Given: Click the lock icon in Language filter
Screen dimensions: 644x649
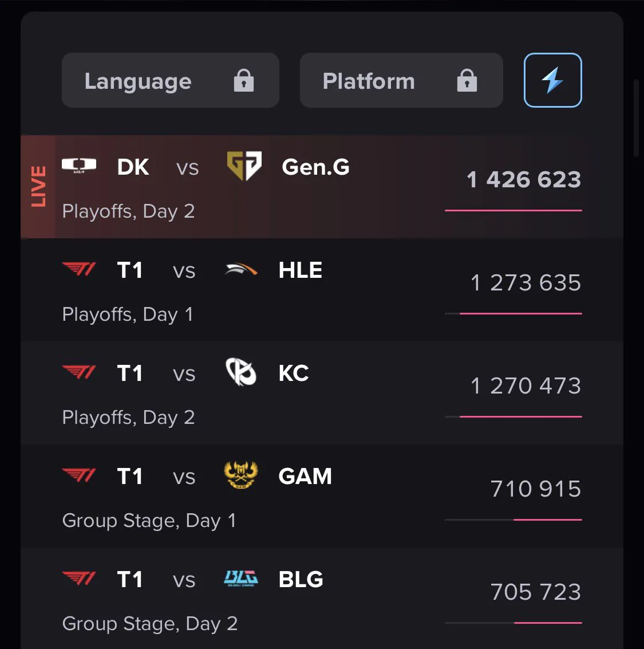Looking at the screenshot, I should tap(244, 80).
